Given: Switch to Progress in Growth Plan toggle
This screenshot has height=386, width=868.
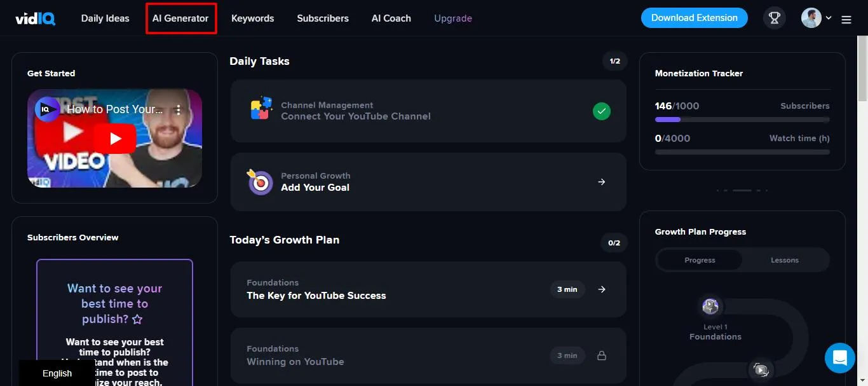Looking at the screenshot, I should tap(700, 260).
